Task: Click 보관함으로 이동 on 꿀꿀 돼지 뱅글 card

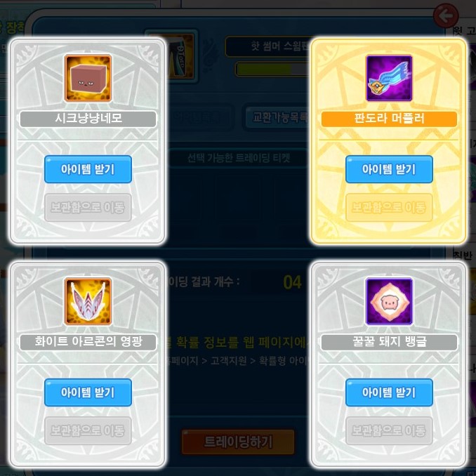Action: [389, 430]
